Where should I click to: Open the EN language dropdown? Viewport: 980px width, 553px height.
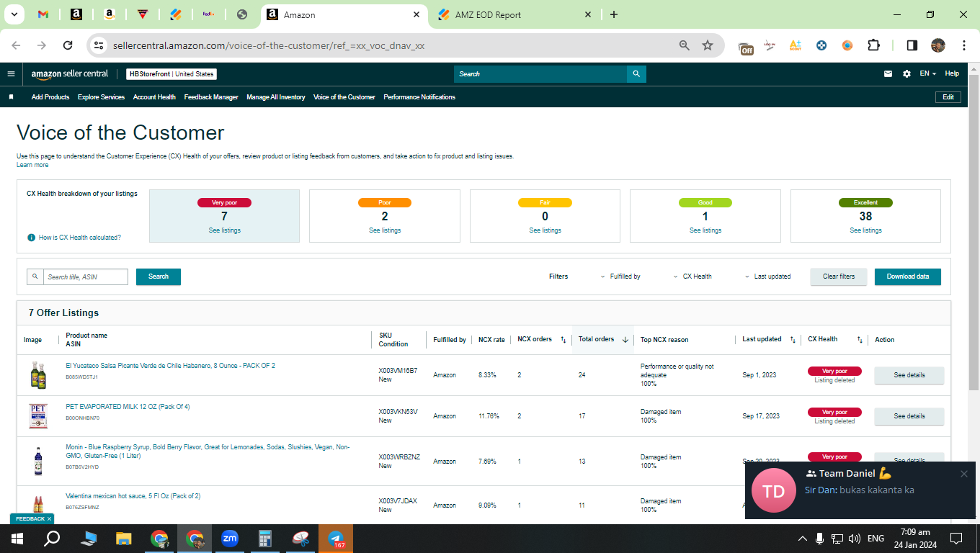coord(928,73)
